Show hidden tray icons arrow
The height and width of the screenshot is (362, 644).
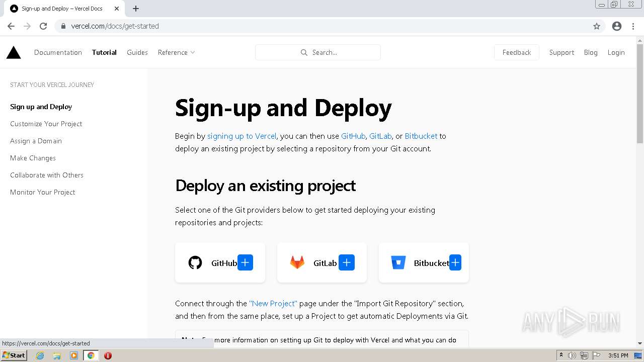561,355
